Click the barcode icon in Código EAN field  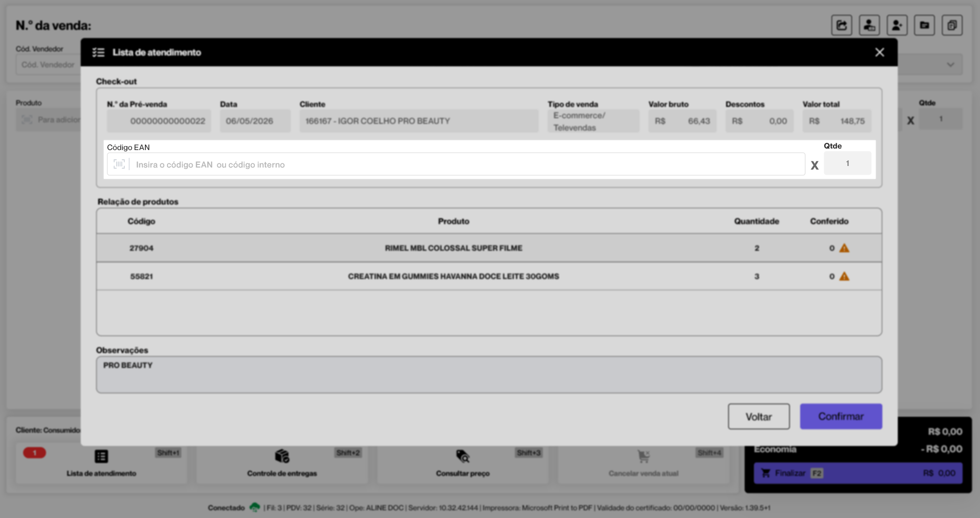point(119,164)
